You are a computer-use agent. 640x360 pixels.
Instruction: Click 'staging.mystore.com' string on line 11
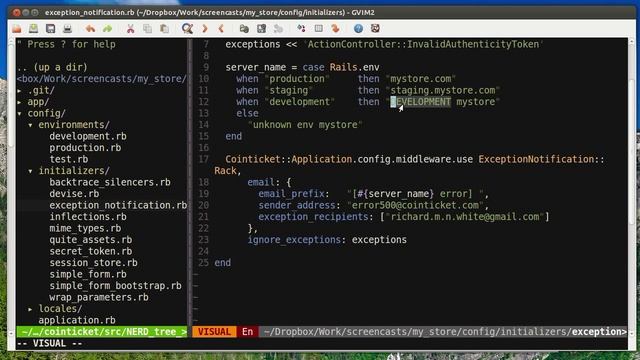coord(443,91)
